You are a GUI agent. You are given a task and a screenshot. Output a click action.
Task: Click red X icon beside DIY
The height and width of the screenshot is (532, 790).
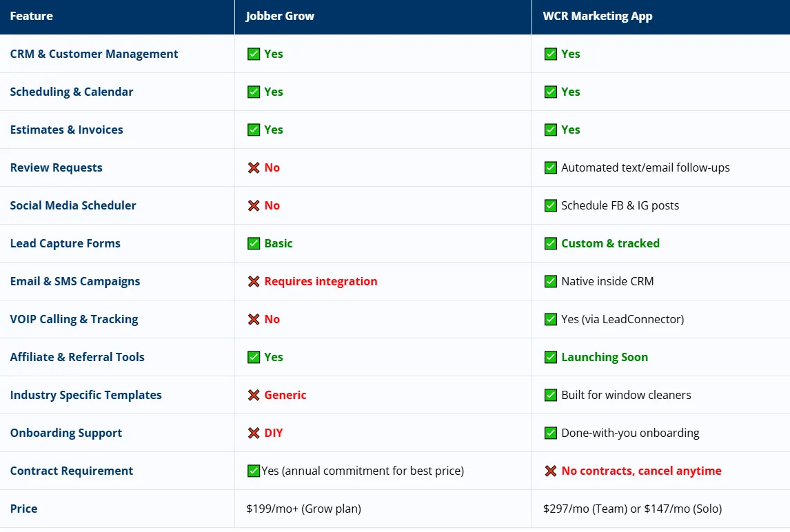click(x=254, y=433)
